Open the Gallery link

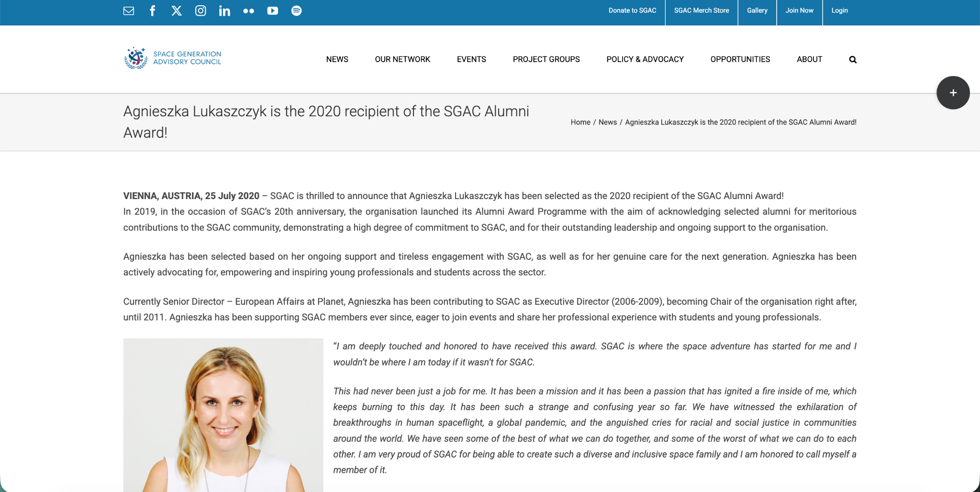[x=757, y=11]
